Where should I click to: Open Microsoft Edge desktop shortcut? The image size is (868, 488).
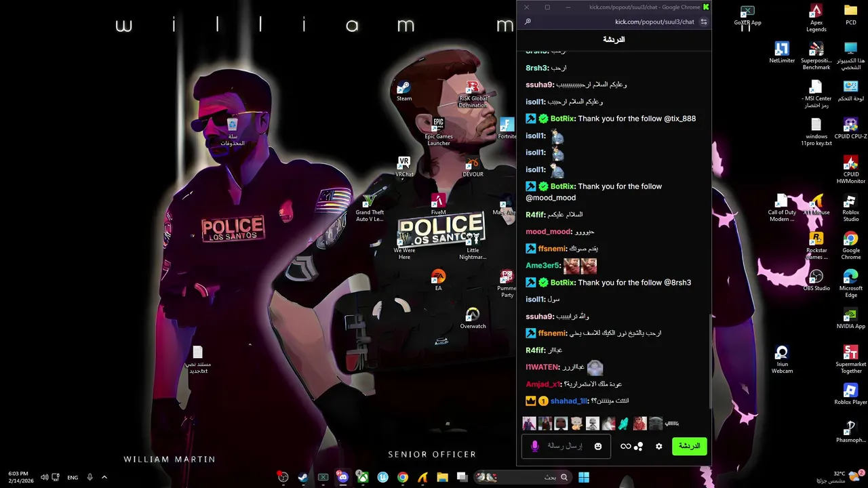tap(850, 283)
